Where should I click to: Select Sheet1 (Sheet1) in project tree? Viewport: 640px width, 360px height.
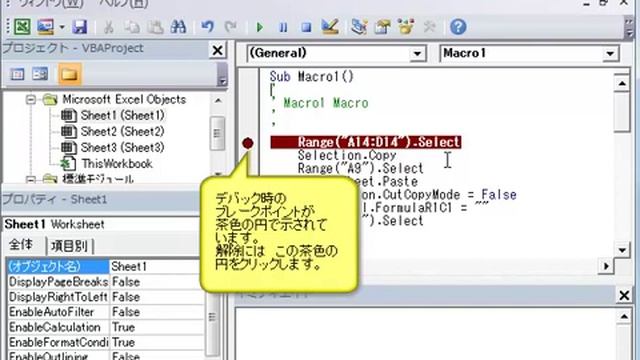click(122, 116)
